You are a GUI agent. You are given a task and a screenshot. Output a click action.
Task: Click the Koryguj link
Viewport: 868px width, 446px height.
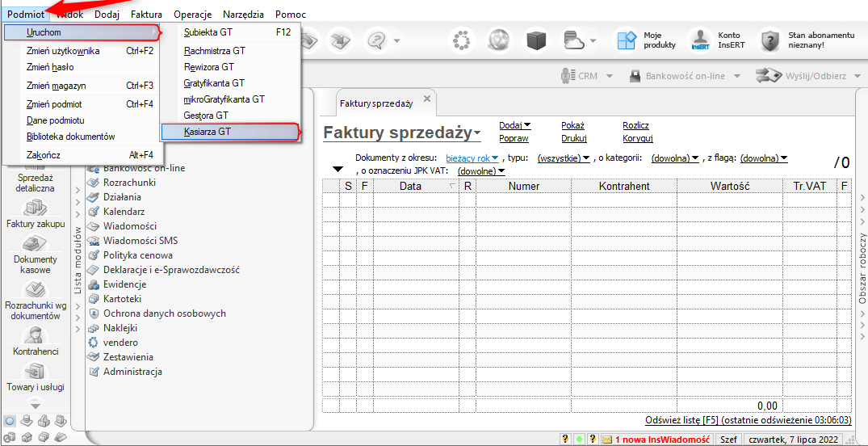(x=638, y=138)
